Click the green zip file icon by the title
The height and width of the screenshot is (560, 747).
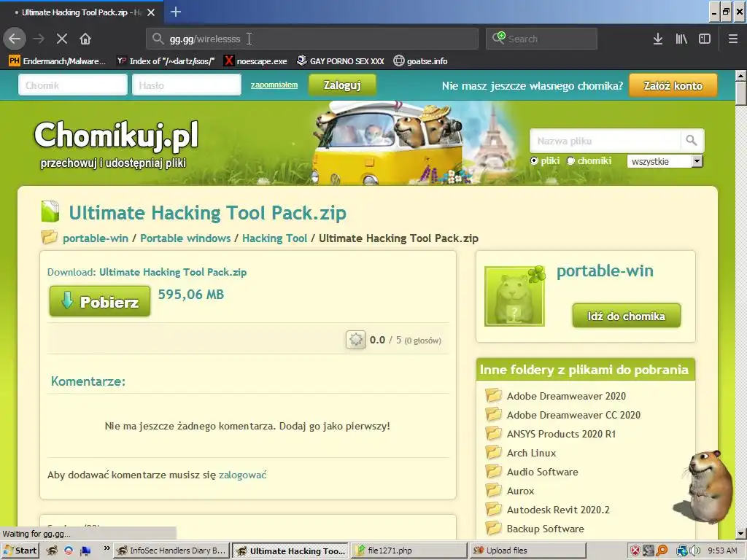(50, 212)
